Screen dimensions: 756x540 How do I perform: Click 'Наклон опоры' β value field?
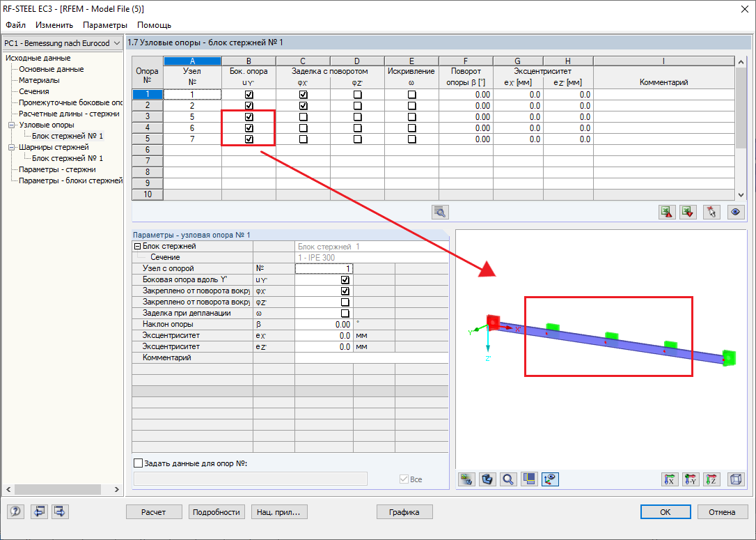coord(324,324)
